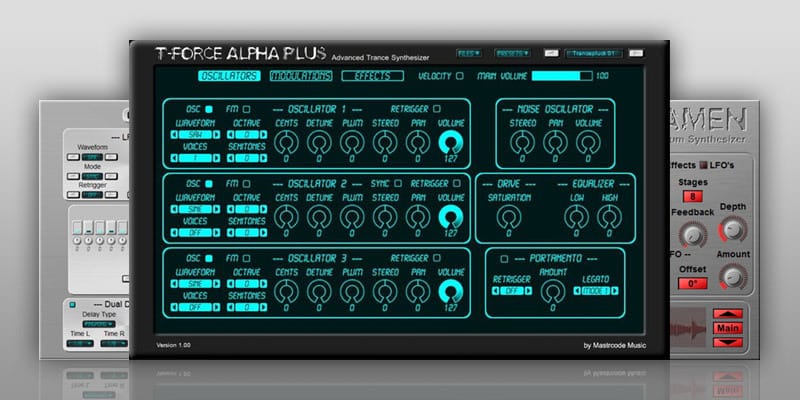Click the Offset value field in right window

(692, 283)
